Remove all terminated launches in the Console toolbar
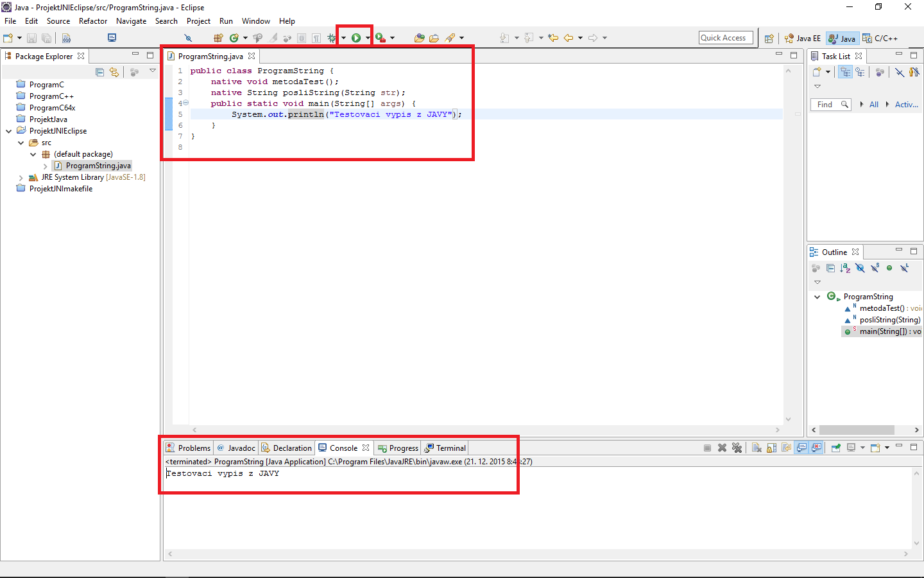 [x=737, y=447]
